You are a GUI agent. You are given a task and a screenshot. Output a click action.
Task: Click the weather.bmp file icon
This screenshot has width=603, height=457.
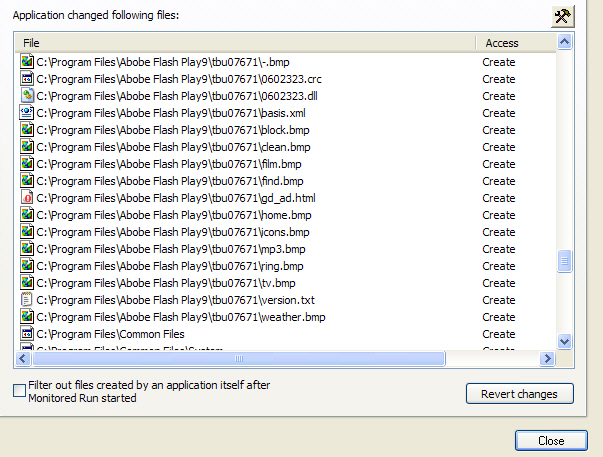[x=28, y=317]
